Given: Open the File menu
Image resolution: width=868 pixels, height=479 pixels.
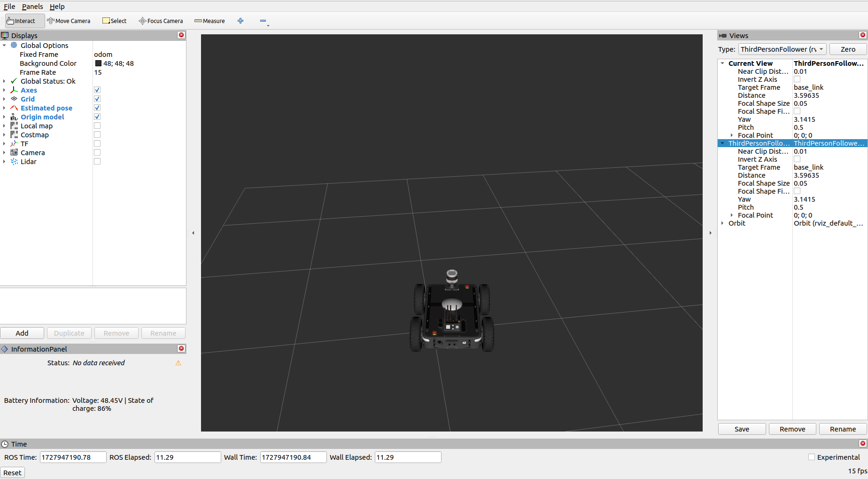Looking at the screenshot, I should pos(9,7).
